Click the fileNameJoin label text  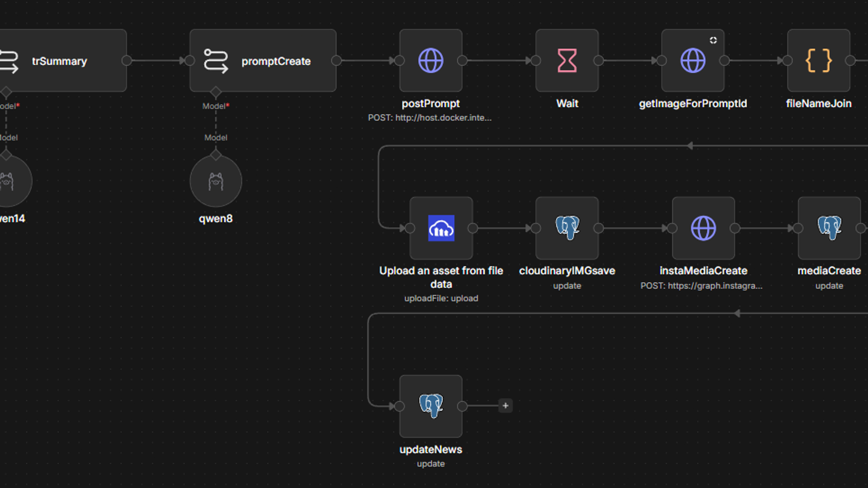tap(819, 103)
